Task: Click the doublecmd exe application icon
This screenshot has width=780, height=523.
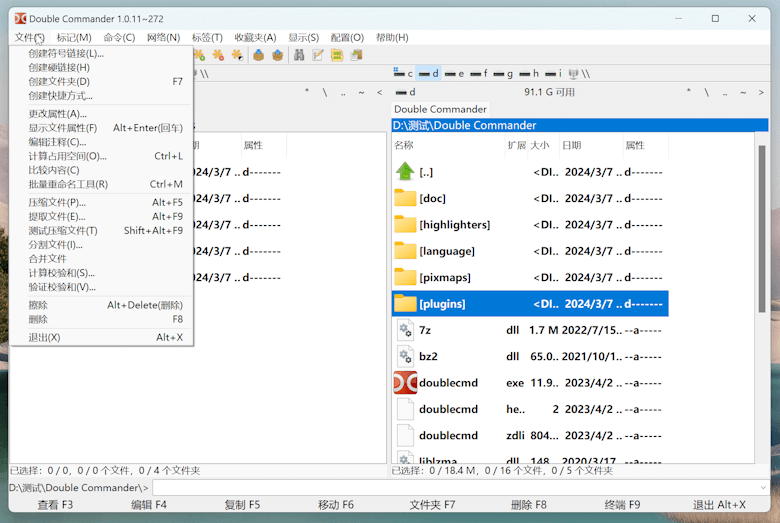Action: click(405, 383)
